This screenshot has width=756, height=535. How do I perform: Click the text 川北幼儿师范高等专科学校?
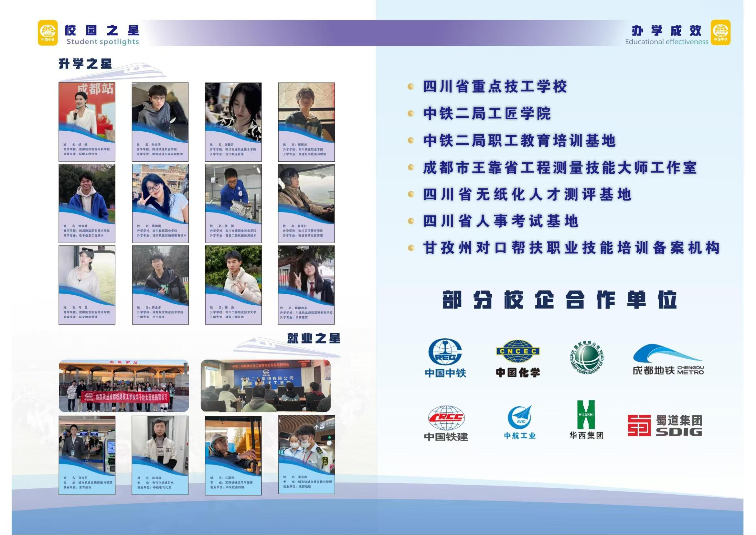click(314, 313)
